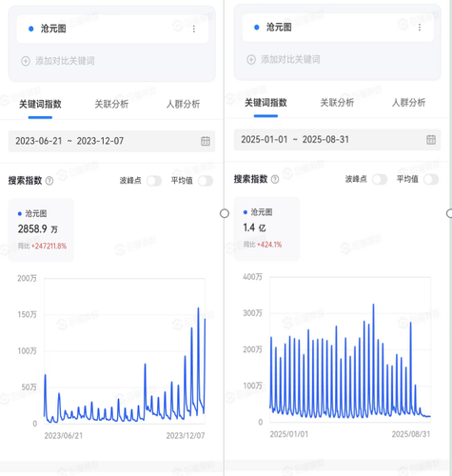This screenshot has width=452, height=476.
Task: Click the plus icon to add keyword, left panel
Action: click(26, 61)
